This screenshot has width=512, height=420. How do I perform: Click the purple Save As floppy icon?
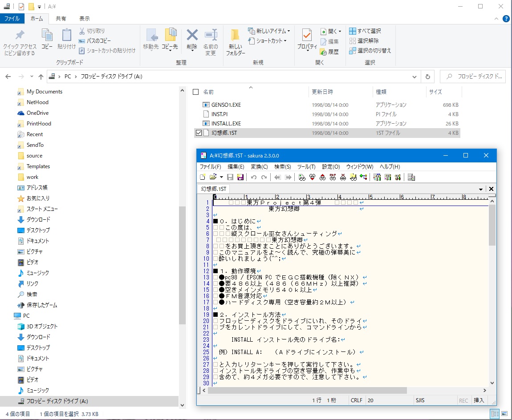pos(240,177)
